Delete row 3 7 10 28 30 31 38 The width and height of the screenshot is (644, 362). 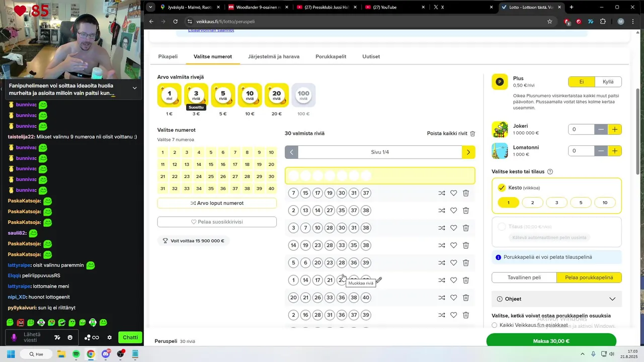(466, 228)
